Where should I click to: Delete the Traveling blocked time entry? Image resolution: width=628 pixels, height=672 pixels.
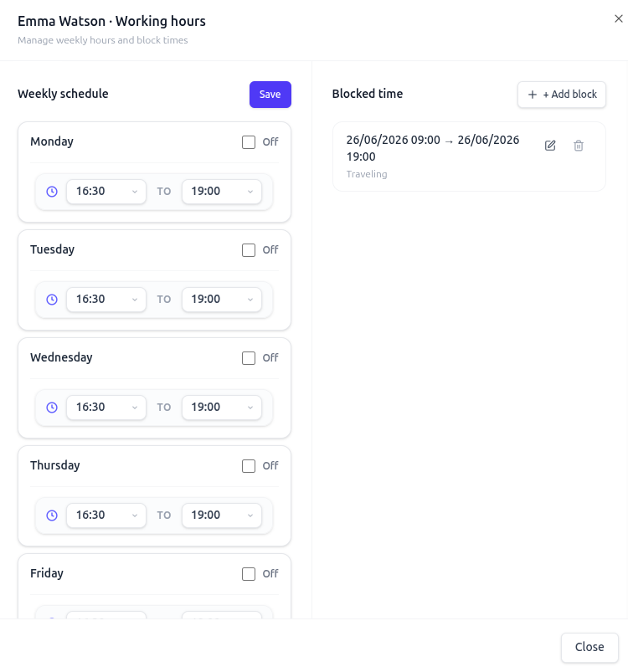(579, 146)
